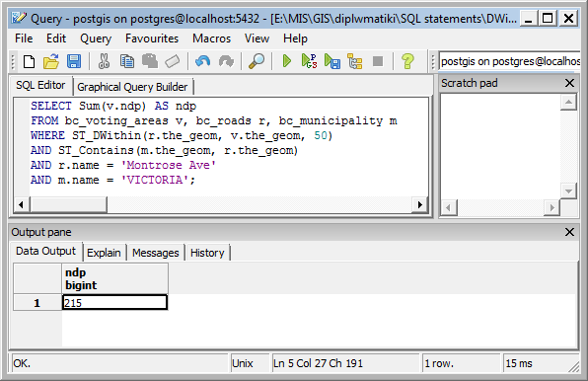Click the 15 ms timing status
The width and height of the screenshot is (588, 381).
(x=537, y=363)
